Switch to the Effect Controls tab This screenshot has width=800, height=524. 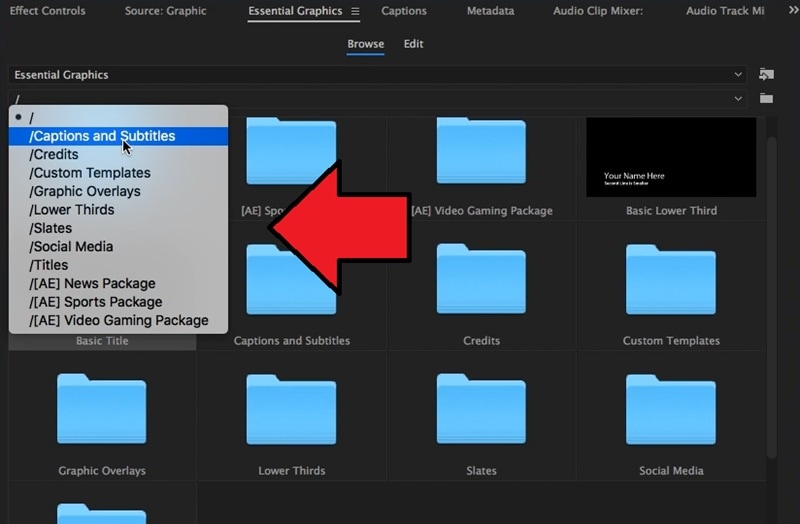pos(47,11)
